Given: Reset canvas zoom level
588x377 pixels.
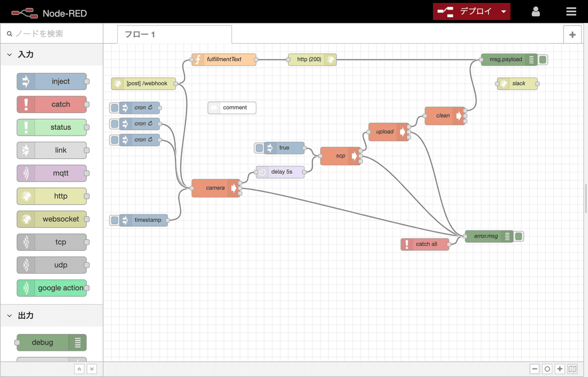Looking at the screenshot, I should point(547,369).
